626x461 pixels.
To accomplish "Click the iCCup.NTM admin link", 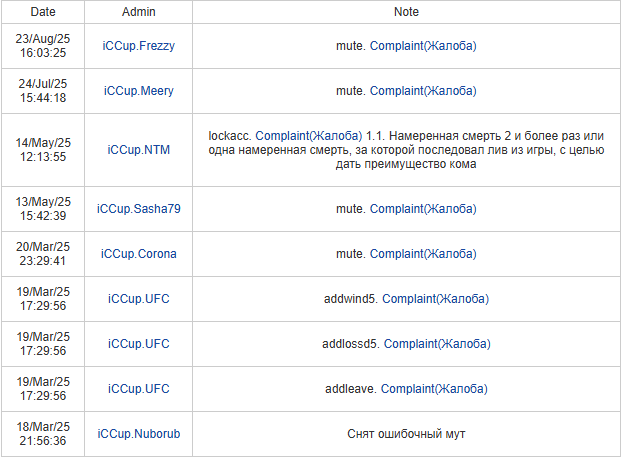I will (138, 149).
